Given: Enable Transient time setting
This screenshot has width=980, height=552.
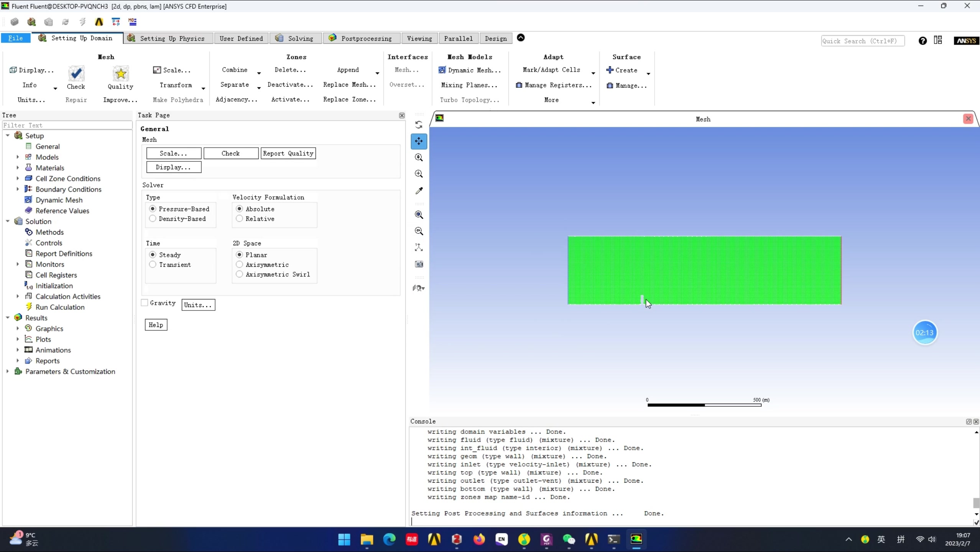Looking at the screenshot, I should coord(152,264).
